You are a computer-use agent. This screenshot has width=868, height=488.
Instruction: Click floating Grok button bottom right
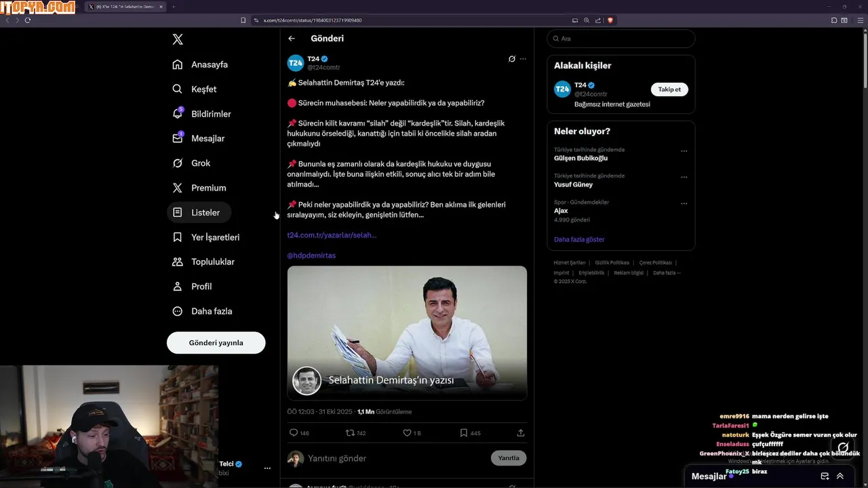[x=843, y=448]
